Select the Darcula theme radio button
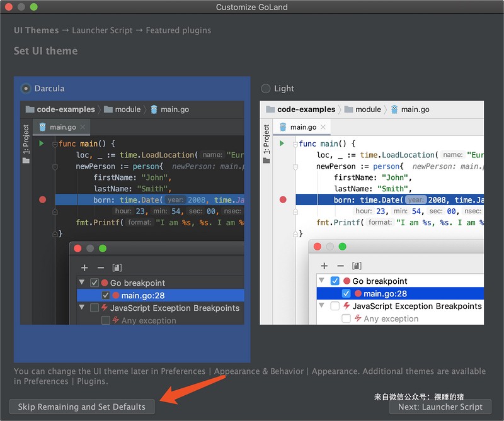The height and width of the screenshot is (421, 504). coord(26,88)
